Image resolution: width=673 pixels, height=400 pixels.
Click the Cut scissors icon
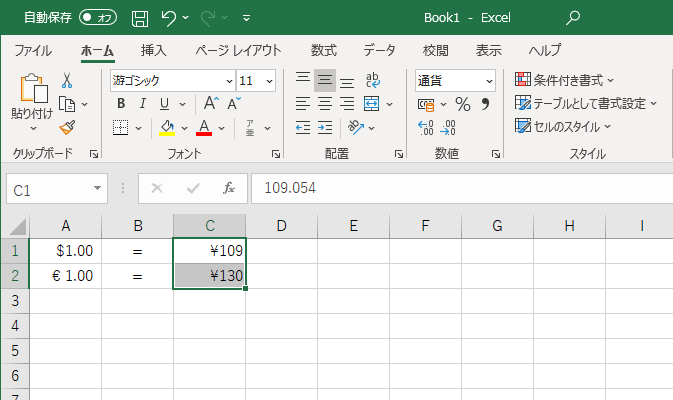pos(67,80)
